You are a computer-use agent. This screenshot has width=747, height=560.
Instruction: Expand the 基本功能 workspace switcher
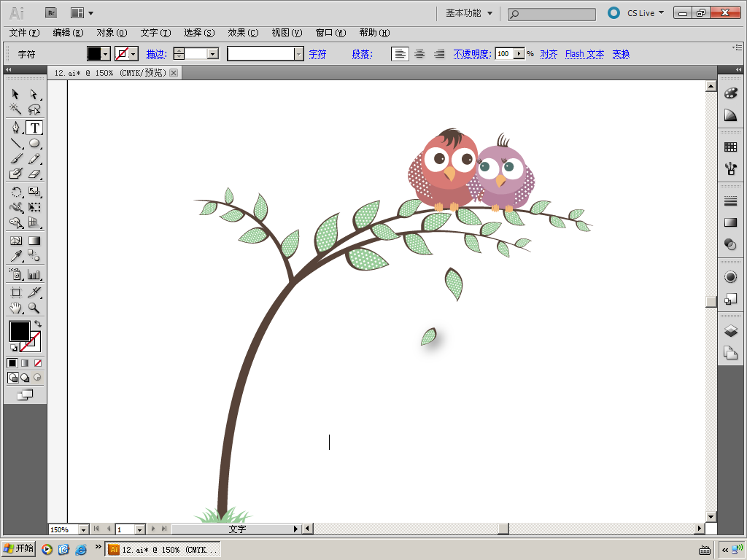click(469, 13)
